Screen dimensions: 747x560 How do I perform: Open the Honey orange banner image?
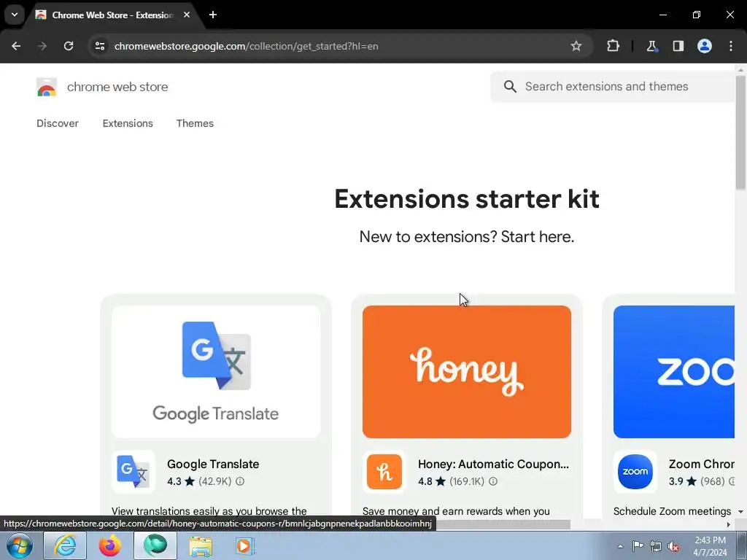[466, 372]
